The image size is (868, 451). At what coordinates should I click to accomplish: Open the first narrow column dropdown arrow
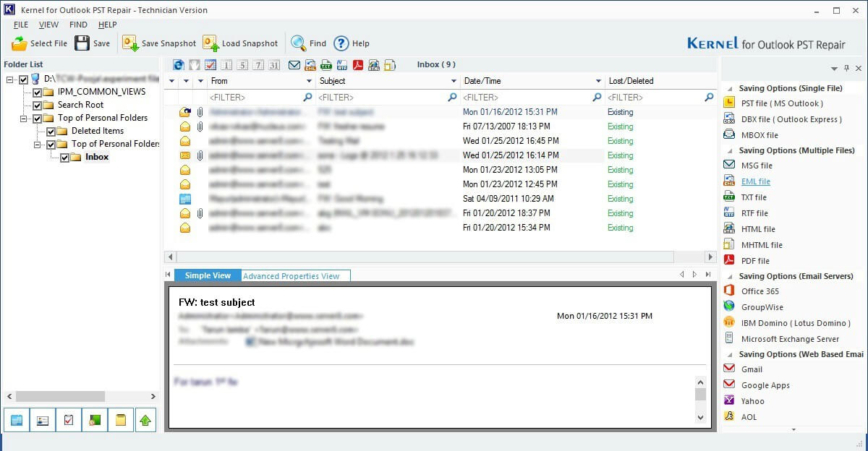pyautogui.click(x=171, y=82)
